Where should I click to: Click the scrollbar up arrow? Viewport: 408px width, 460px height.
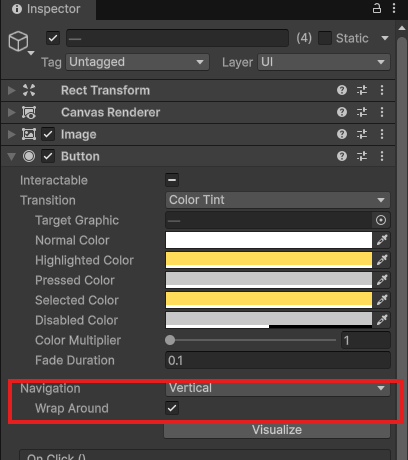pos(402,29)
